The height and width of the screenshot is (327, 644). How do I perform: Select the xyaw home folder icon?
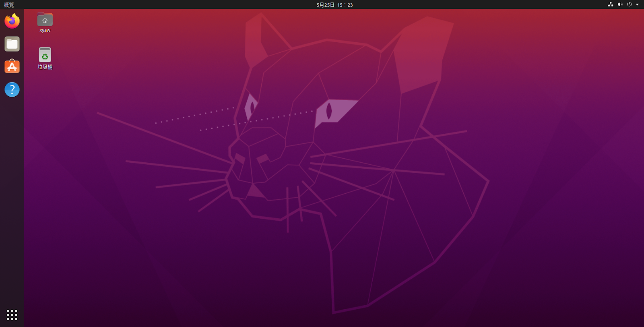pyautogui.click(x=45, y=19)
